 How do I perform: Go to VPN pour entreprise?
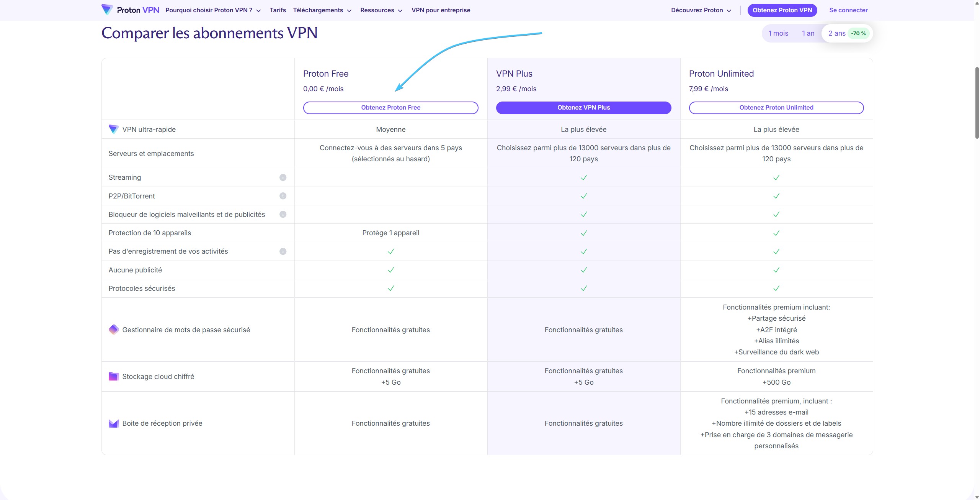pyautogui.click(x=441, y=10)
